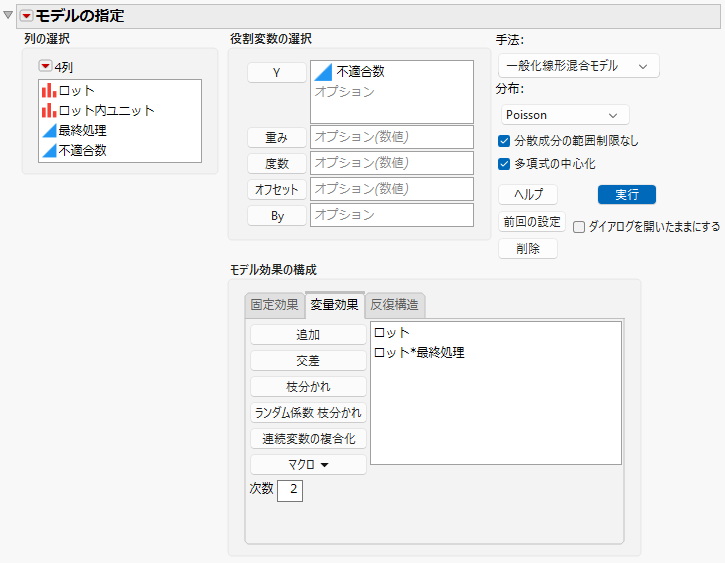Click the nominal icon beside ロット

click(x=49, y=91)
